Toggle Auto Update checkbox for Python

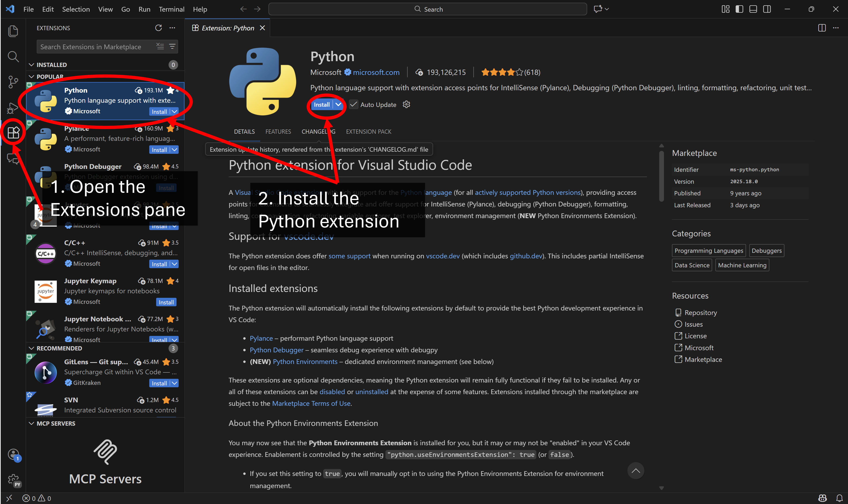pos(354,105)
